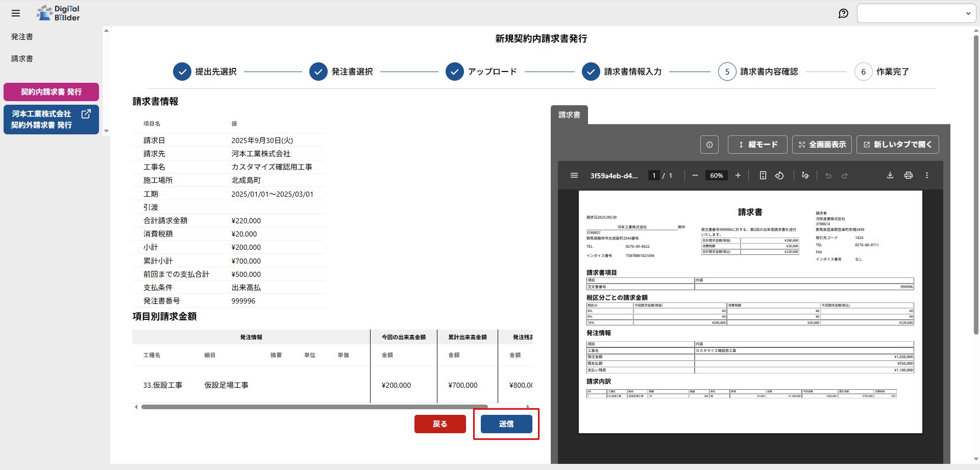980x470 pixels.
Task: Open the invoice with 新しいタブで開く
Action: click(x=897, y=145)
